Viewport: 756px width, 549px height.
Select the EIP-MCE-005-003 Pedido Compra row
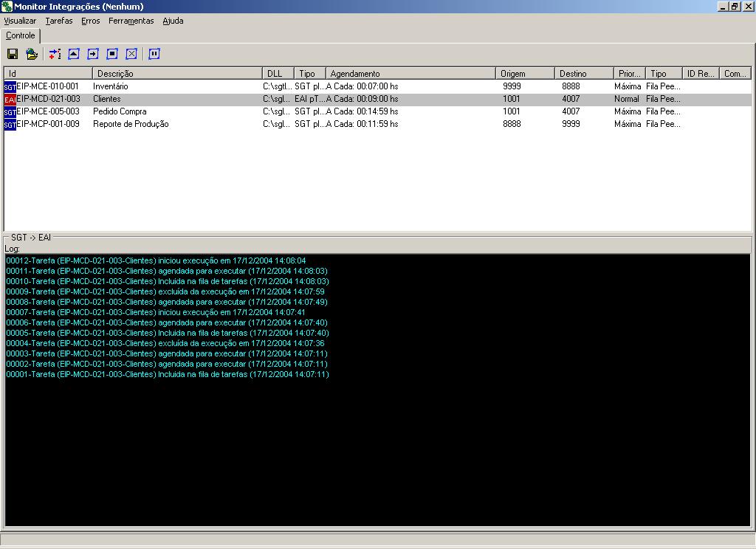point(47,111)
